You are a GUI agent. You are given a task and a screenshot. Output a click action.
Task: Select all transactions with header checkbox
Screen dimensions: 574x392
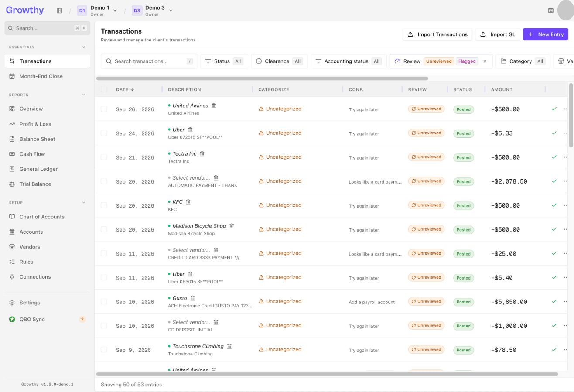click(104, 89)
